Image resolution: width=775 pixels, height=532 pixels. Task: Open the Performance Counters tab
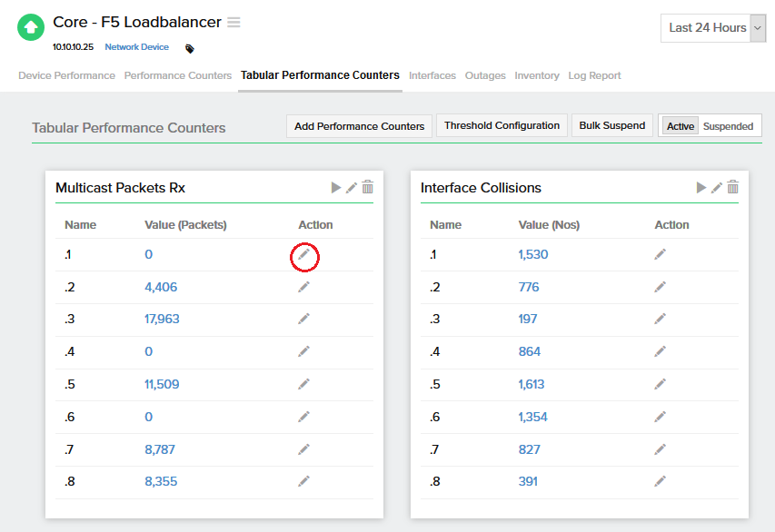click(x=178, y=75)
